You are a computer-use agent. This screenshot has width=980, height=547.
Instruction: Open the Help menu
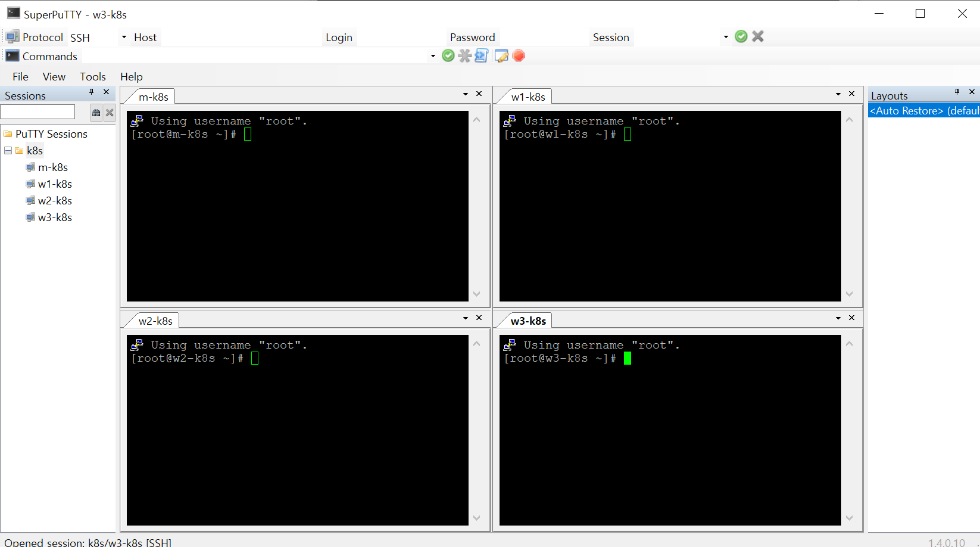(132, 76)
